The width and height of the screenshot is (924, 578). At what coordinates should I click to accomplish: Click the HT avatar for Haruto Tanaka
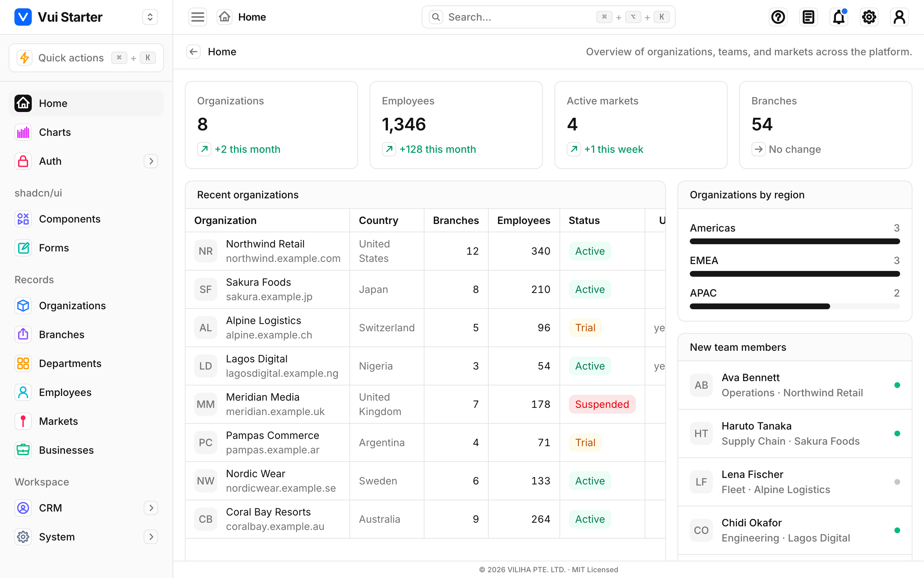[x=701, y=433]
